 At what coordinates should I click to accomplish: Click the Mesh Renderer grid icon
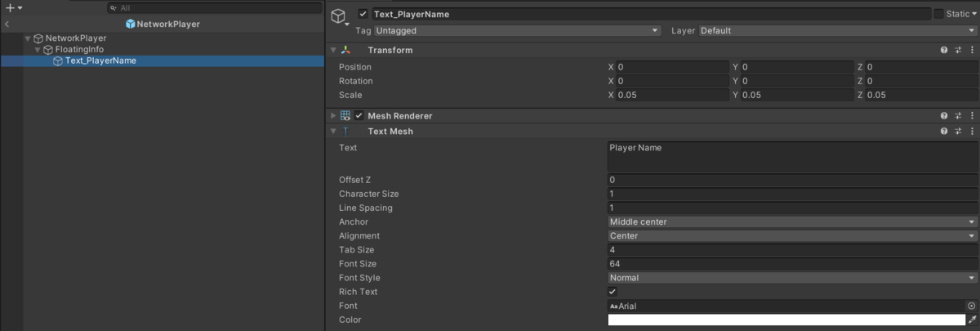345,116
